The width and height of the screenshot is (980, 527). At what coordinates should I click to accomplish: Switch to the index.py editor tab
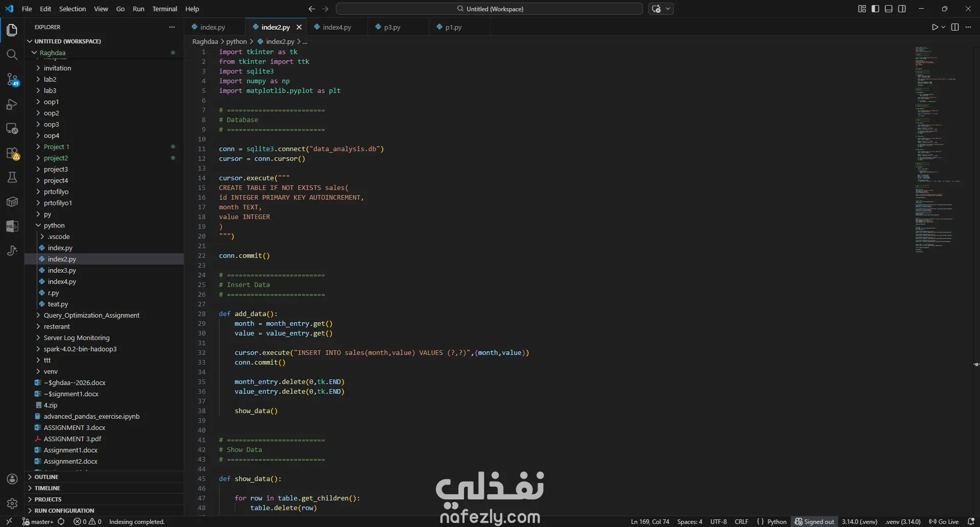pyautogui.click(x=212, y=27)
